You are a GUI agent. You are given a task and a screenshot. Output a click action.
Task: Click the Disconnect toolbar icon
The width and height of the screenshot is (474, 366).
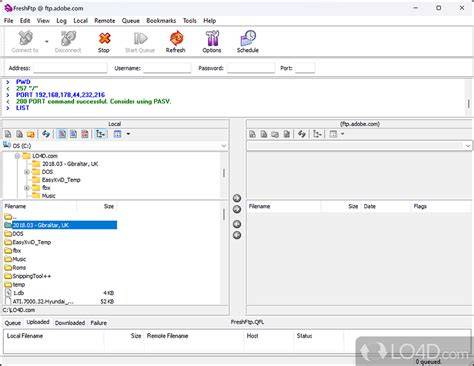[68, 42]
